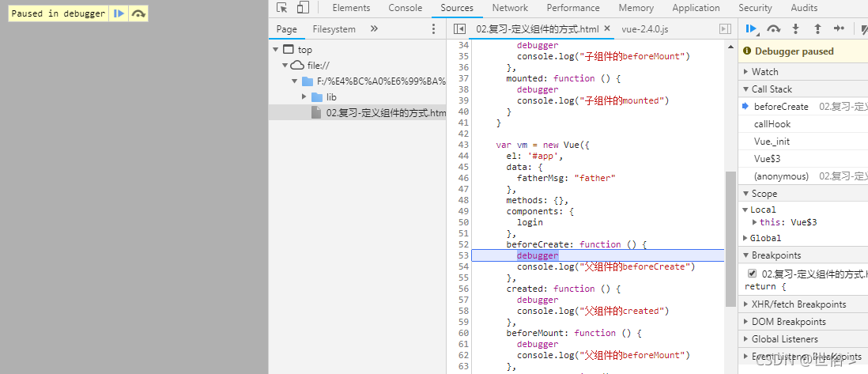The image size is (868, 374).
Task: Step over next function call icon
Action: pos(773,28)
